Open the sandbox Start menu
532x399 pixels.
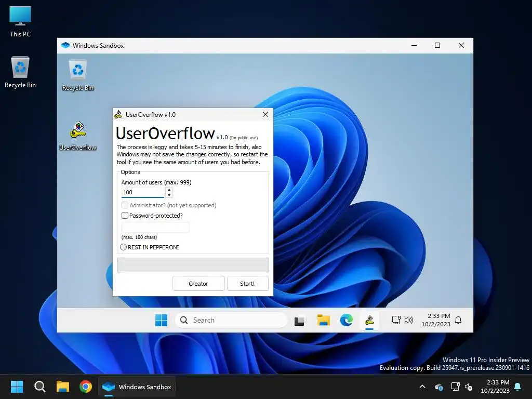pyautogui.click(x=161, y=320)
